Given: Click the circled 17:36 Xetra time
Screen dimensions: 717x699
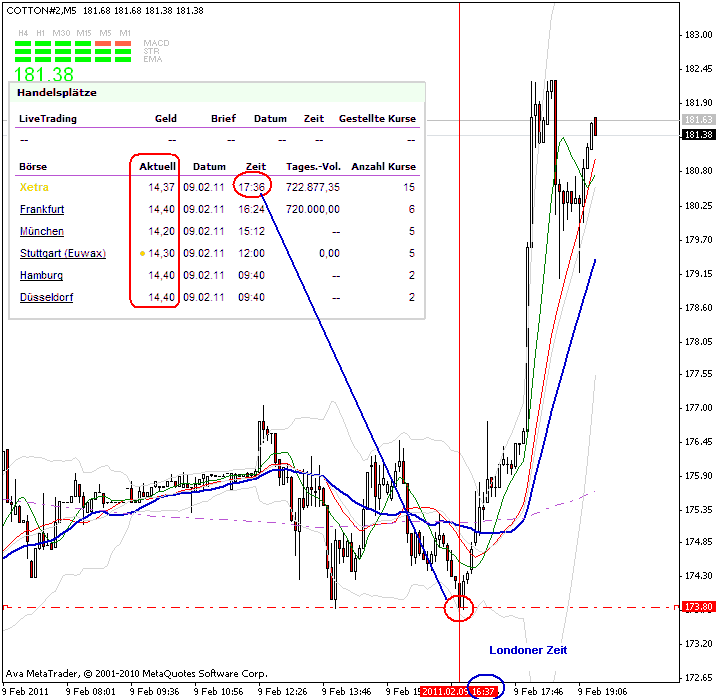Looking at the screenshot, I should [252, 187].
